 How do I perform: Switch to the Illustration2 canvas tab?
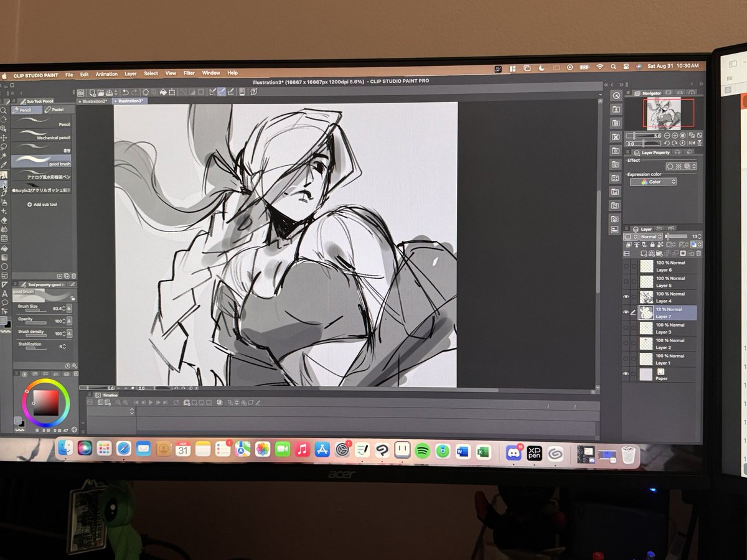[x=94, y=101]
